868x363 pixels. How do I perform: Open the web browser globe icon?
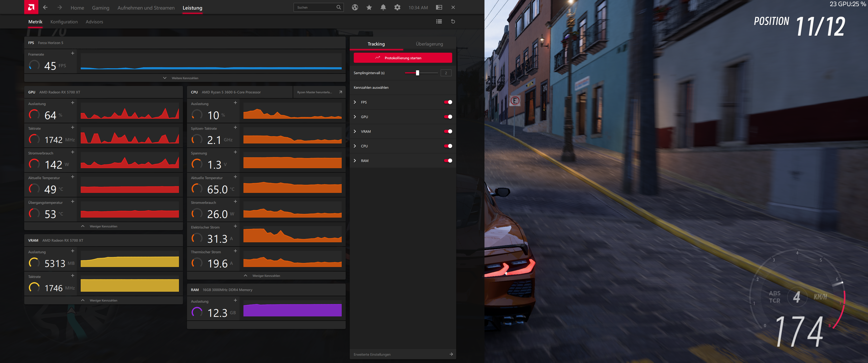click(355, 7)
